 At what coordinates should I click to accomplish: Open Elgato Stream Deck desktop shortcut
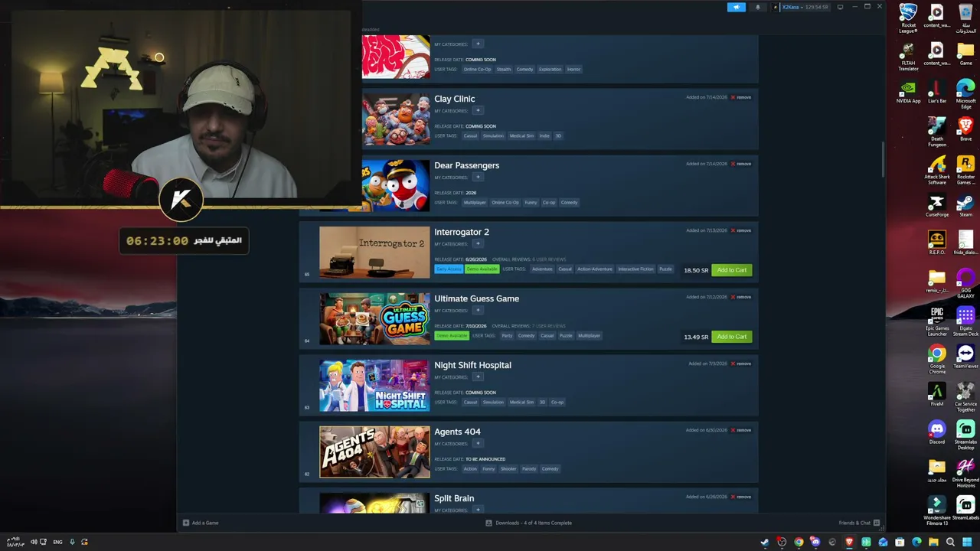coord(965,321)
